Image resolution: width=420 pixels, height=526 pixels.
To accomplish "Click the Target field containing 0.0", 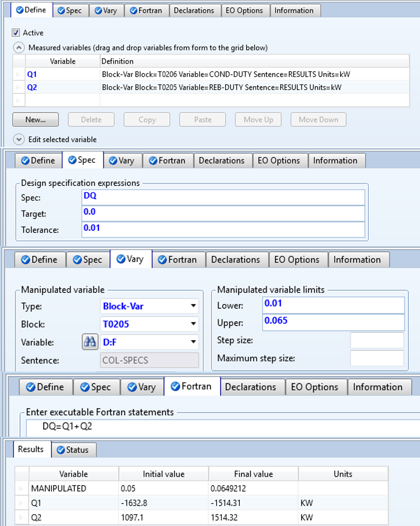I will (x=223, y=213).
